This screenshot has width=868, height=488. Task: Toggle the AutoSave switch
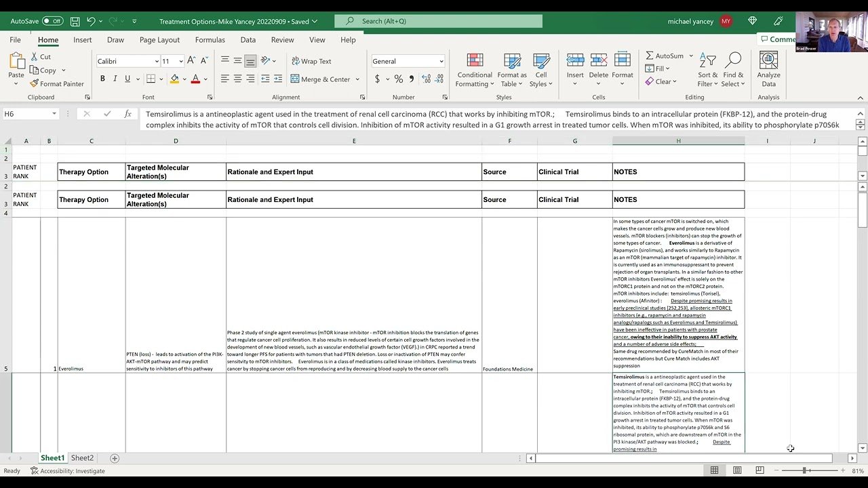pos(52,21)
